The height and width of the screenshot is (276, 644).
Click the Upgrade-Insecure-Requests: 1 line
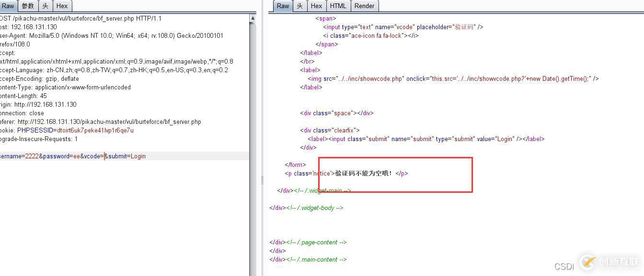pos(39,139)
